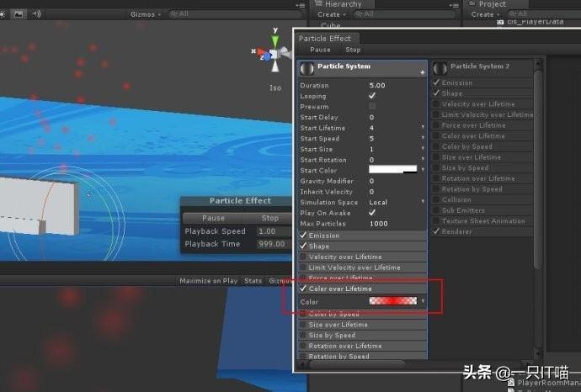Open the red Color over Lifetime gradient
The height and width of the screenshot is (392, 581).
pos(392,300)
